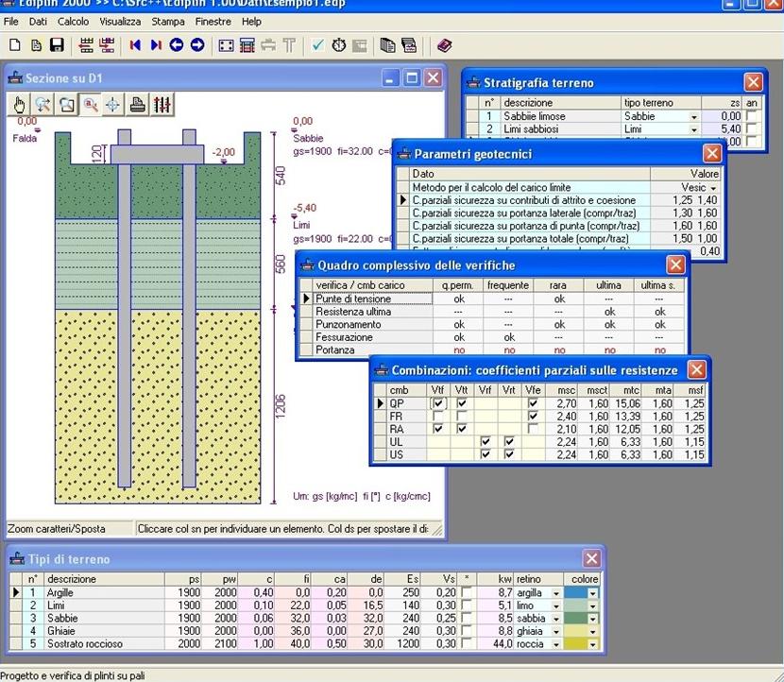Click the blue left arrow circle icon
The image size is (784, 682).
pos(177,44)
